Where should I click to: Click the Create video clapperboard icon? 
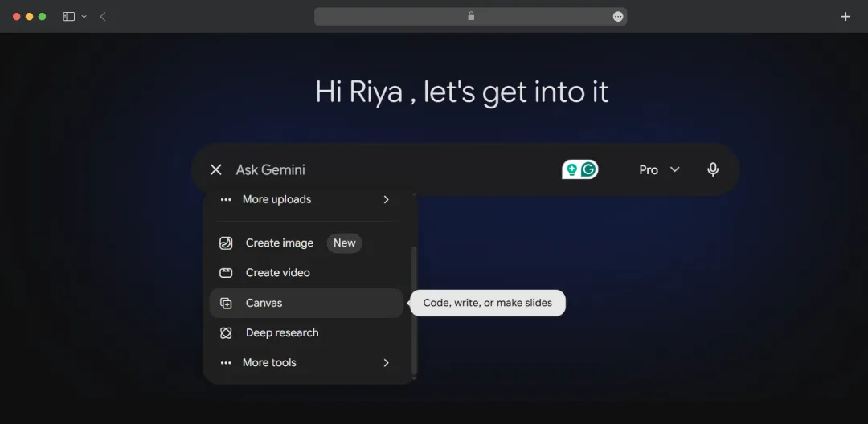226,273
